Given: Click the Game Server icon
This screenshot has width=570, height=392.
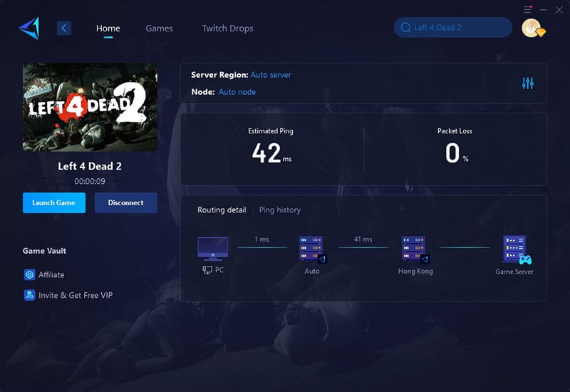Looking at the screenshot, I should 515,249.
